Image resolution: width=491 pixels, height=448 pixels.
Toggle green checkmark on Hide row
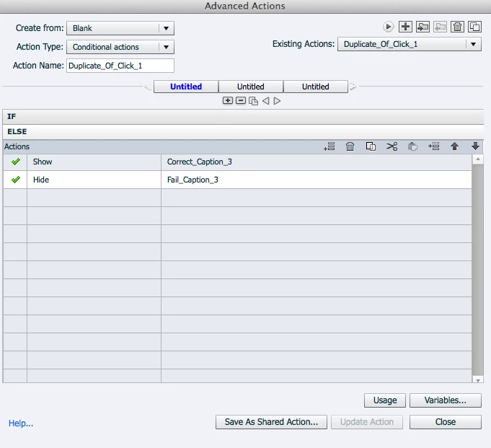click(15, 180)
